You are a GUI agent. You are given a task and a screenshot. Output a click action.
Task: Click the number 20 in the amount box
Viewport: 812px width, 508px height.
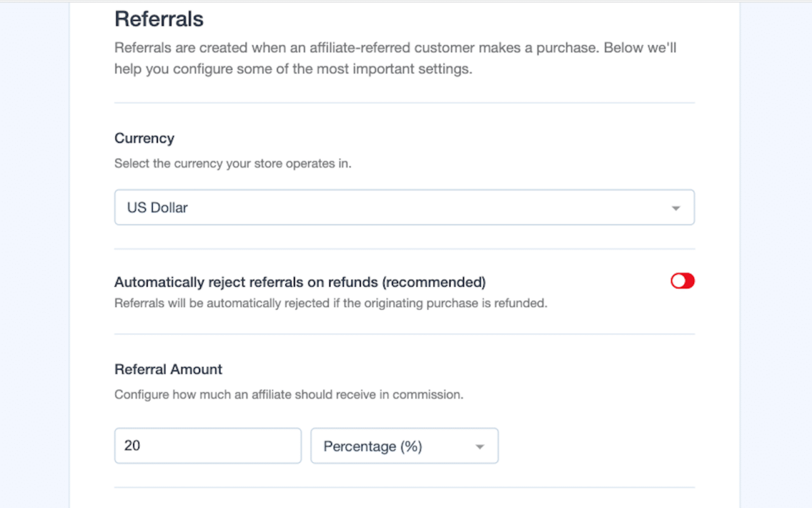[x=132, y=445]
